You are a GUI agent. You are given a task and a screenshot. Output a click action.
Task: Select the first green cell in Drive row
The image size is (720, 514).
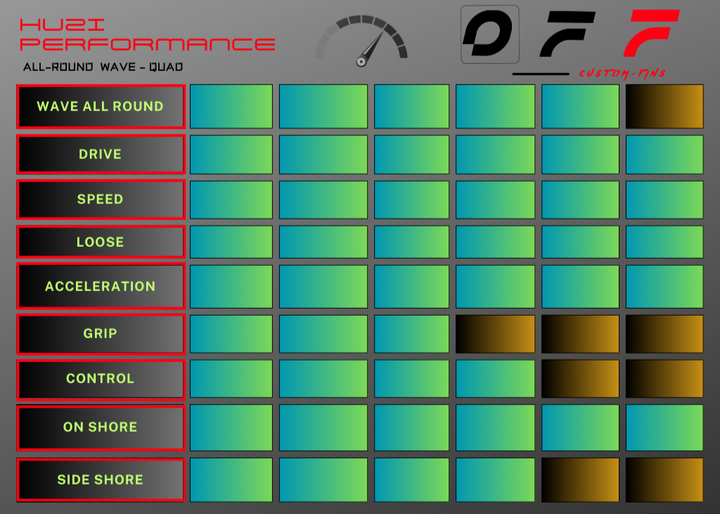231,154
